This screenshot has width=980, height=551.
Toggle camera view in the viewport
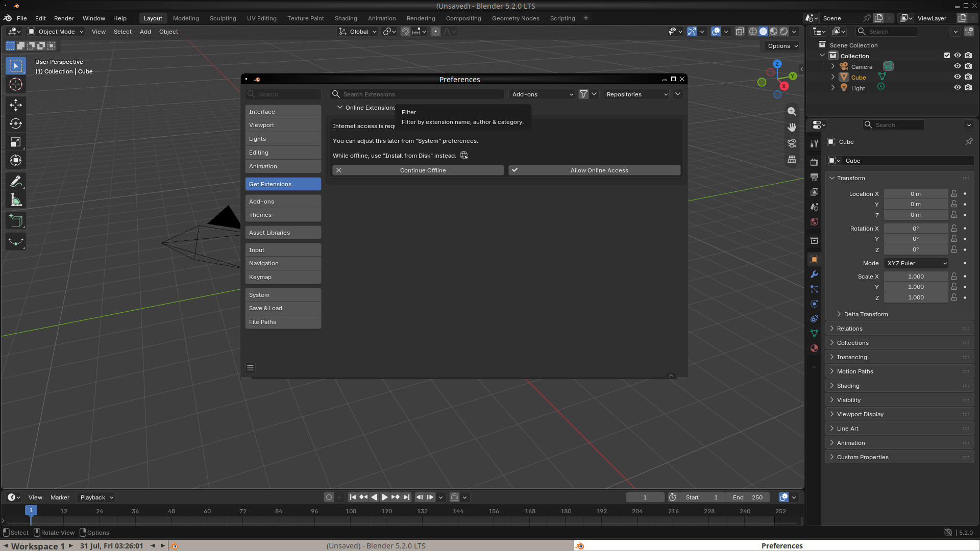click(x=792, y=143)
